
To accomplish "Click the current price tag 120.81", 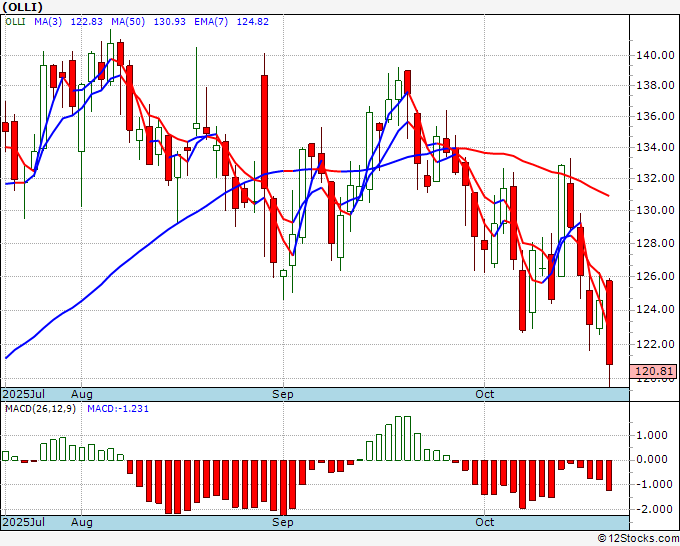I will 653,371.
